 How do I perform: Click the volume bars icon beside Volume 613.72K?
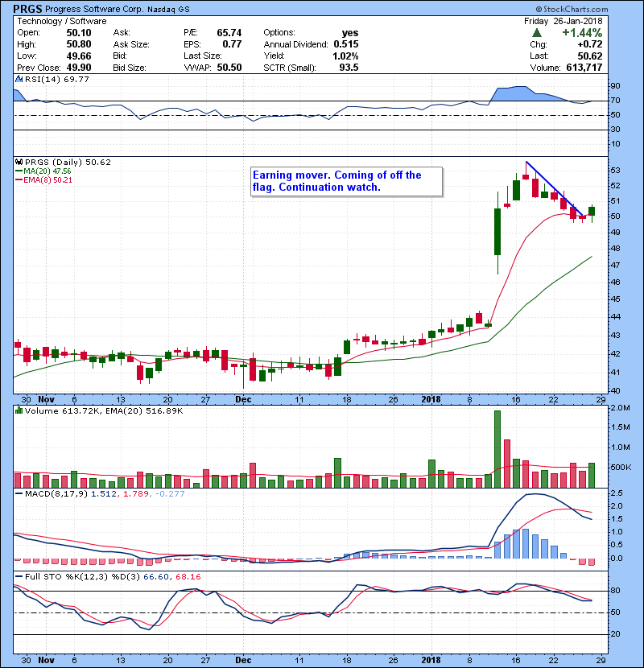tap(19, 410)
